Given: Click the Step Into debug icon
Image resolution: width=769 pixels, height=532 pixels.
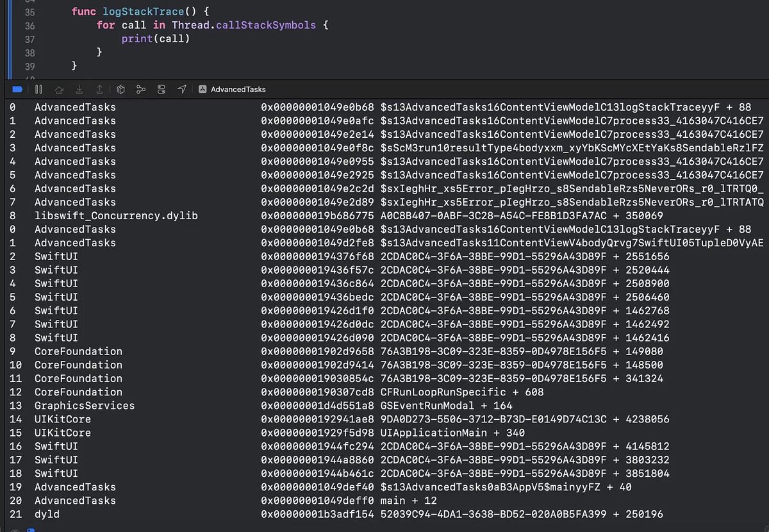Looking at the screenshot, I should 79,89.
